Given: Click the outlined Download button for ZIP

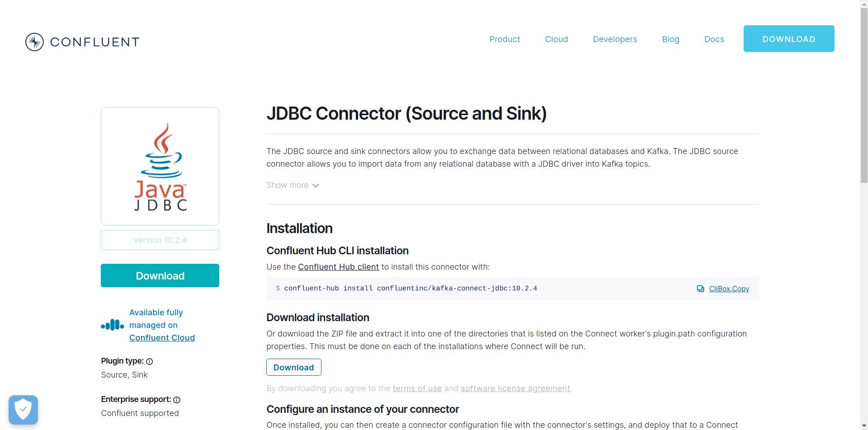Looking at the screenshot, I should point(294,367).
